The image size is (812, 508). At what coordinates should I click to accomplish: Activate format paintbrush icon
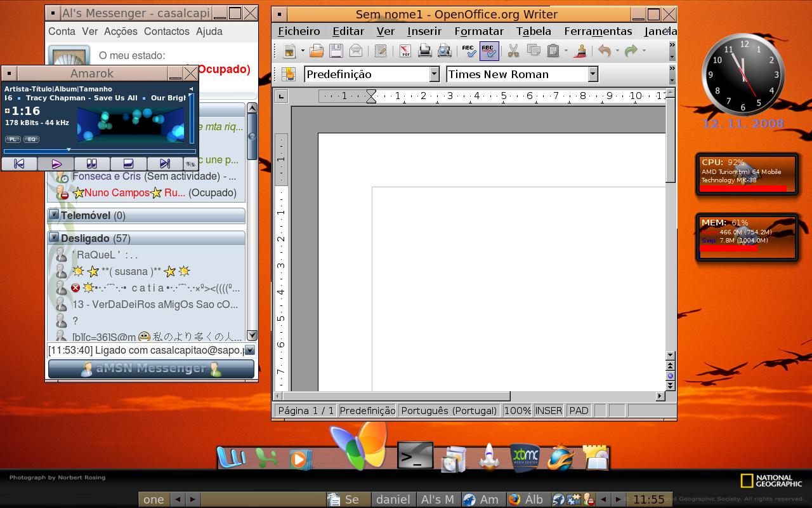[580, 51]
